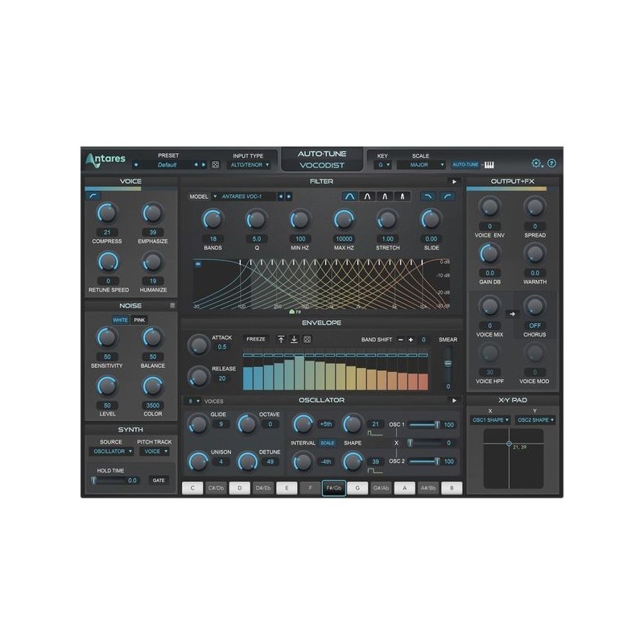644x644 pixels.
Task: Click the crosshair target on the X-Y pad
Action: point(510,443)
